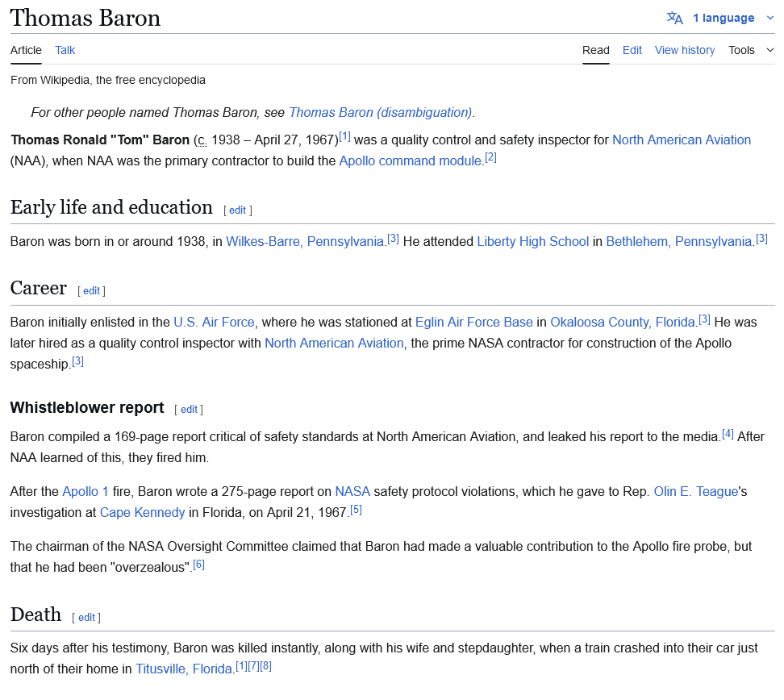Open the Apollo 1 link
784x700 pixels.
pyautogui.click(x=85, y=492)
